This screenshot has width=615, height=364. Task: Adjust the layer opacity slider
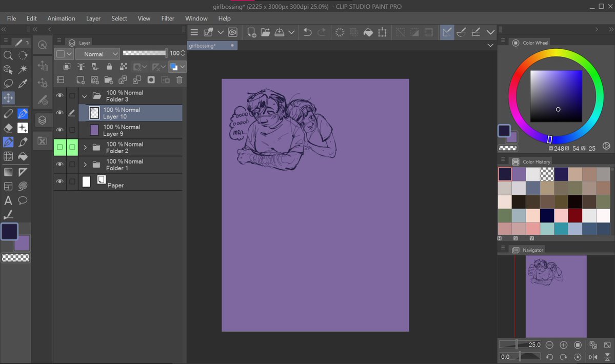(144, 53)
